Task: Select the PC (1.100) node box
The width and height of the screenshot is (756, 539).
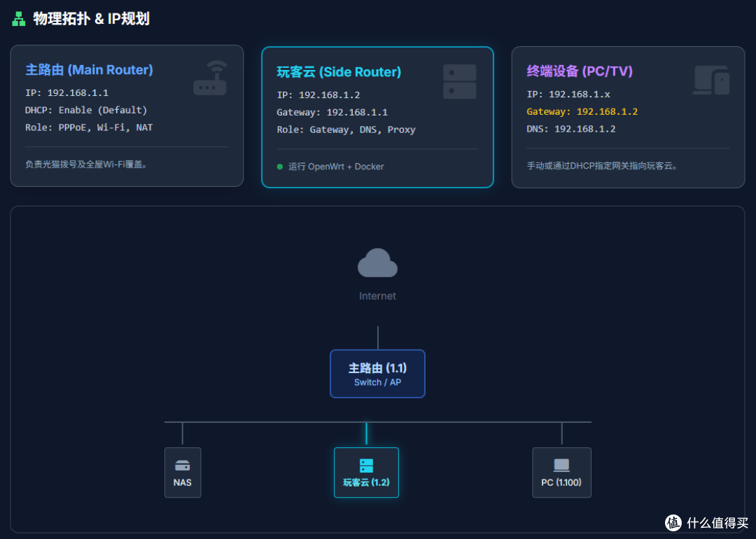Action: 561,472
